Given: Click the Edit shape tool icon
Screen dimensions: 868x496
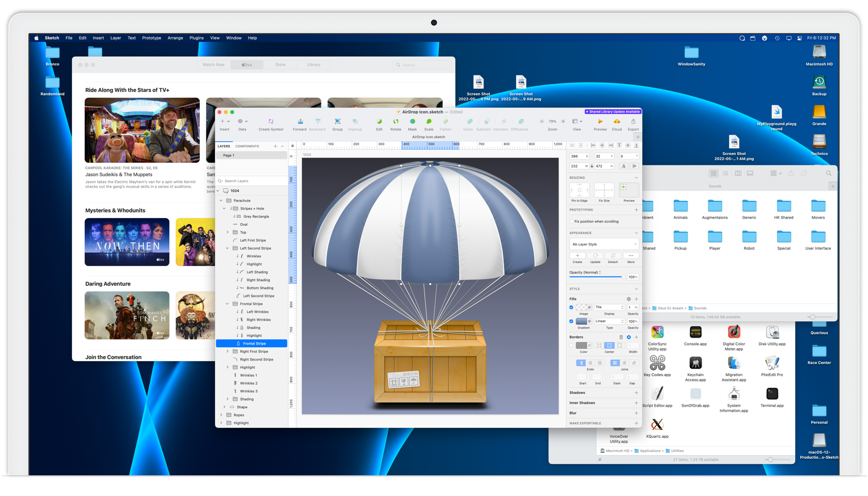Looking at the screenshot, I should click(x=379, y=122).
